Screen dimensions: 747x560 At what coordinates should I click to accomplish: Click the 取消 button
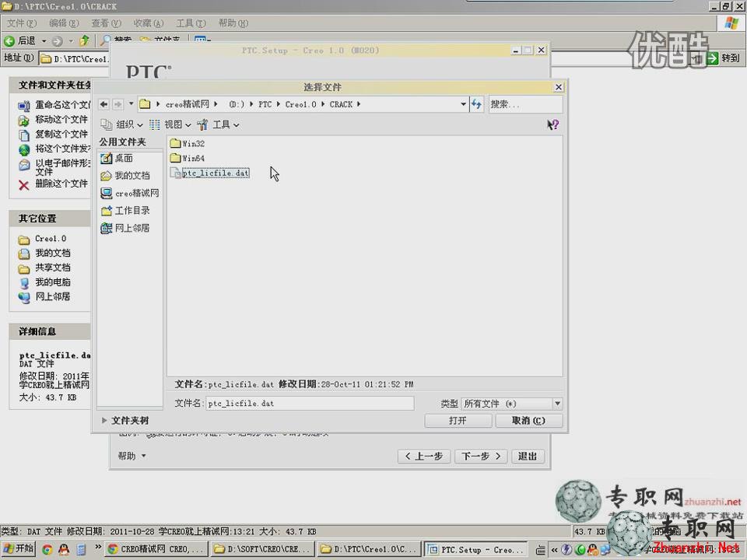click(x=529, y=421)
